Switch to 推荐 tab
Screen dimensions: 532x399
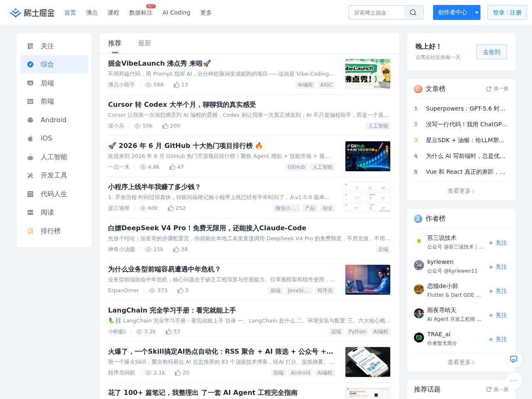(x=115, y=43)
